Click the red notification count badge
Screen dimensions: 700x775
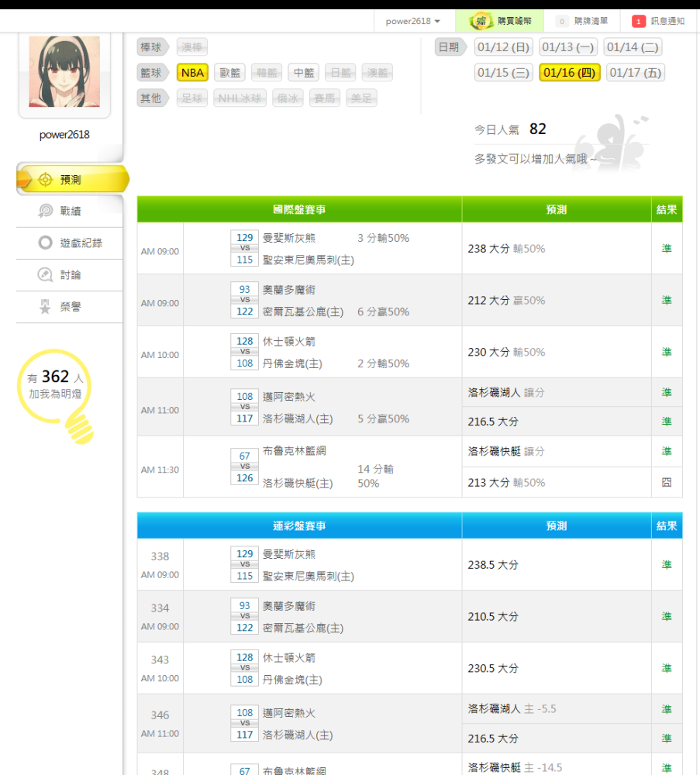pos(638,21)
